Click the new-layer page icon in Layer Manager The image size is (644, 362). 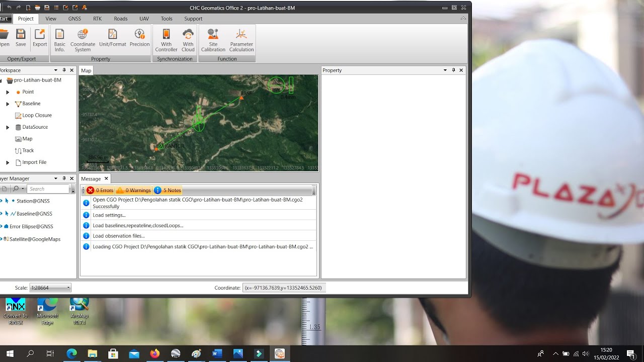pyautogui.click(x=5, y=189)
